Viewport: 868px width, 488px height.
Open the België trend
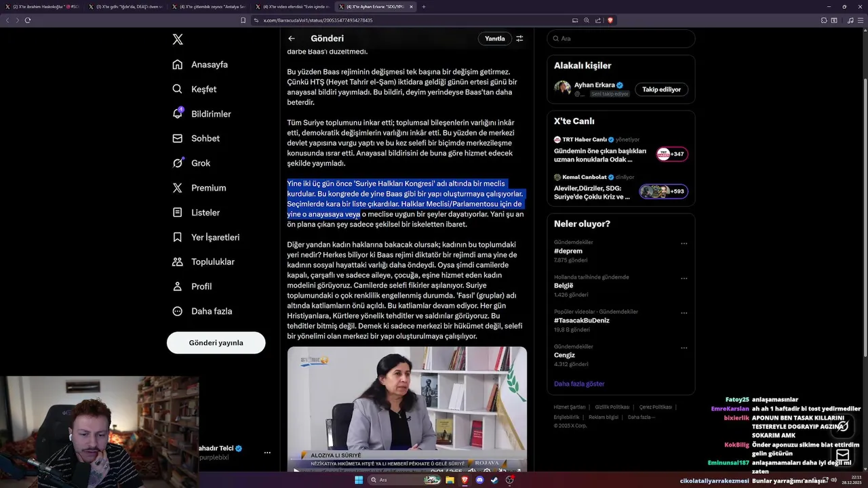pos(564,285)
